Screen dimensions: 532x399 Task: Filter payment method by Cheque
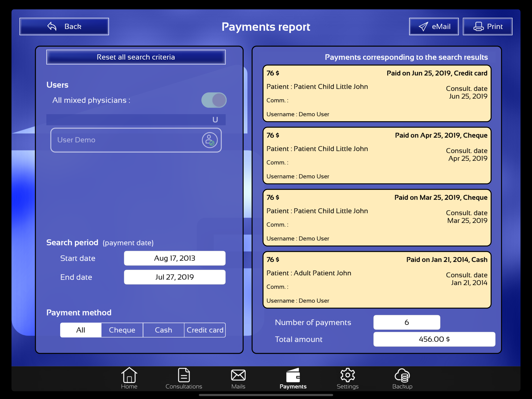tap(122, 330)
